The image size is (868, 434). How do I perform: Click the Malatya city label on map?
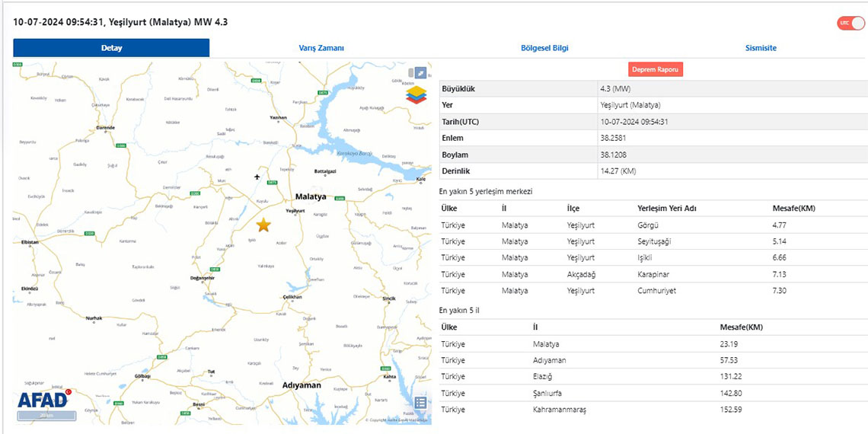point(311,196)
